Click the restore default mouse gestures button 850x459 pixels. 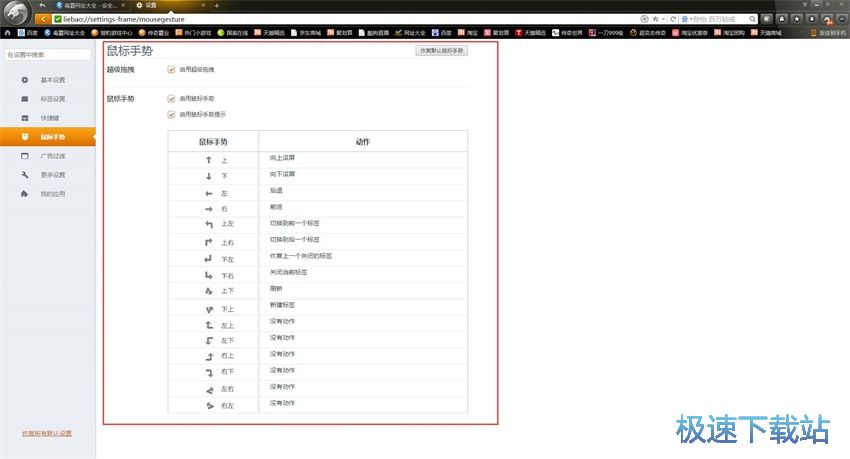(441, 50)
